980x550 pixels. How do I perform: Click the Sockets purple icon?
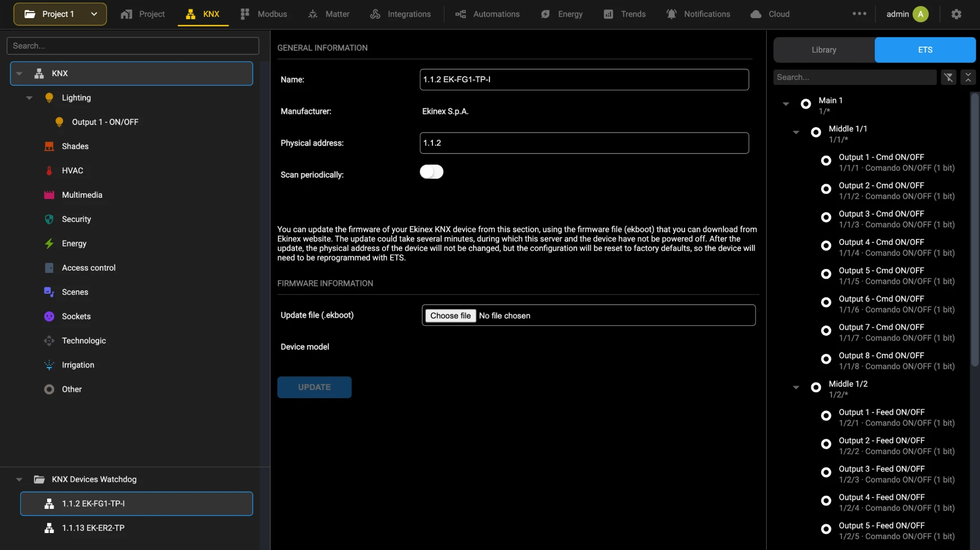click(x=49, y=316)
